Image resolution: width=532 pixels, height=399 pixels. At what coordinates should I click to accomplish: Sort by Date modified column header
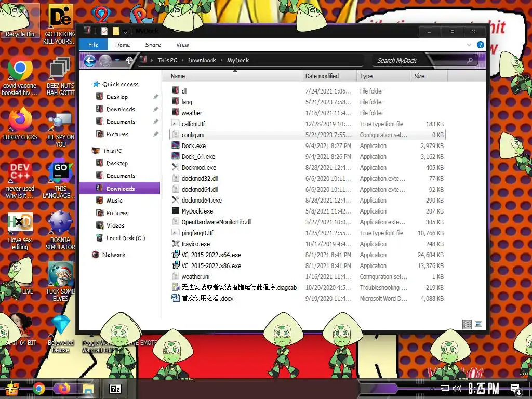click(329, 76)
